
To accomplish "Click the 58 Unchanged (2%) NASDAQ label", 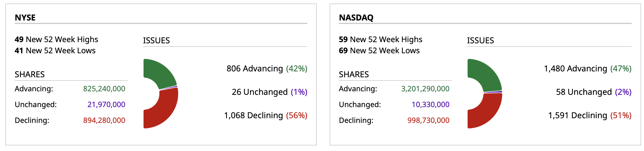I will [594, 92].
